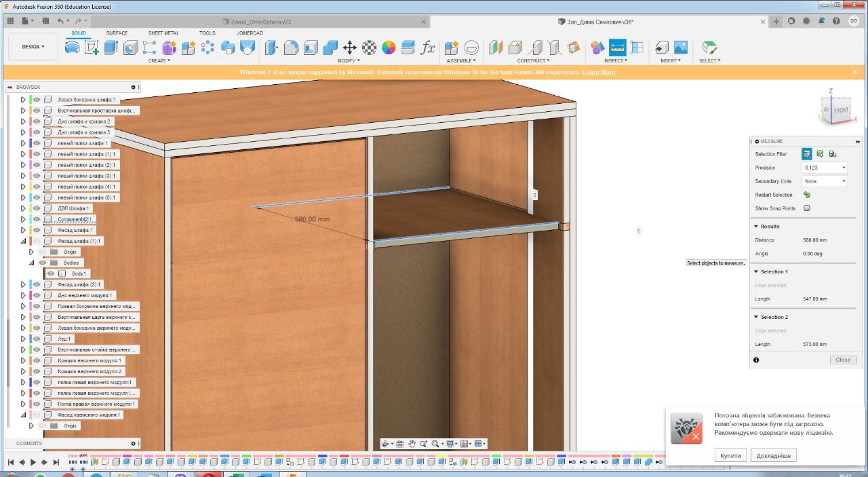The image size is (868, 477).
Task: Close the Measure panel
Action: point(843,360)
